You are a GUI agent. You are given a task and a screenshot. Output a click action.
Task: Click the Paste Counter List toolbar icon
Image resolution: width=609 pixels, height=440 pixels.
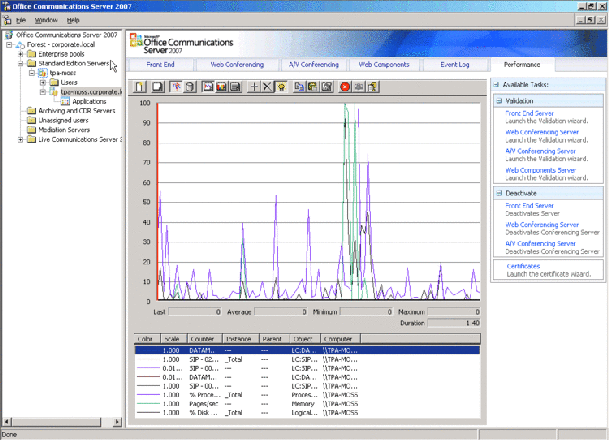313,87
